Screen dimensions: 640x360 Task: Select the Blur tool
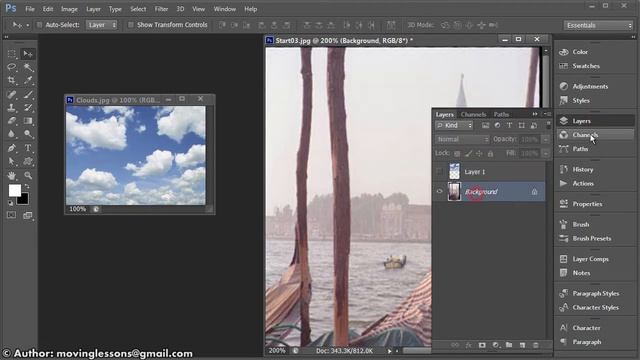11,134
